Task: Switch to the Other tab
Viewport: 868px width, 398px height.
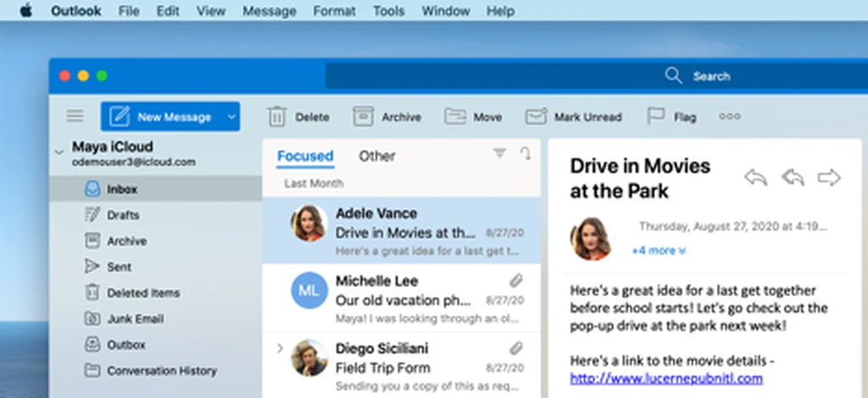Action: click(377, 156)
